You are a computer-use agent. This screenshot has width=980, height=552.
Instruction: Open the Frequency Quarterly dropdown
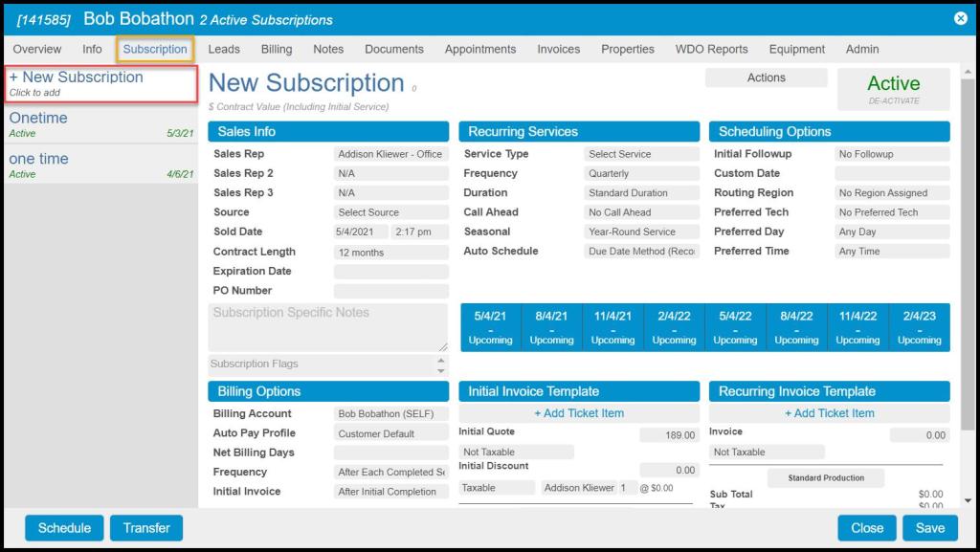[x=642, y=174]
